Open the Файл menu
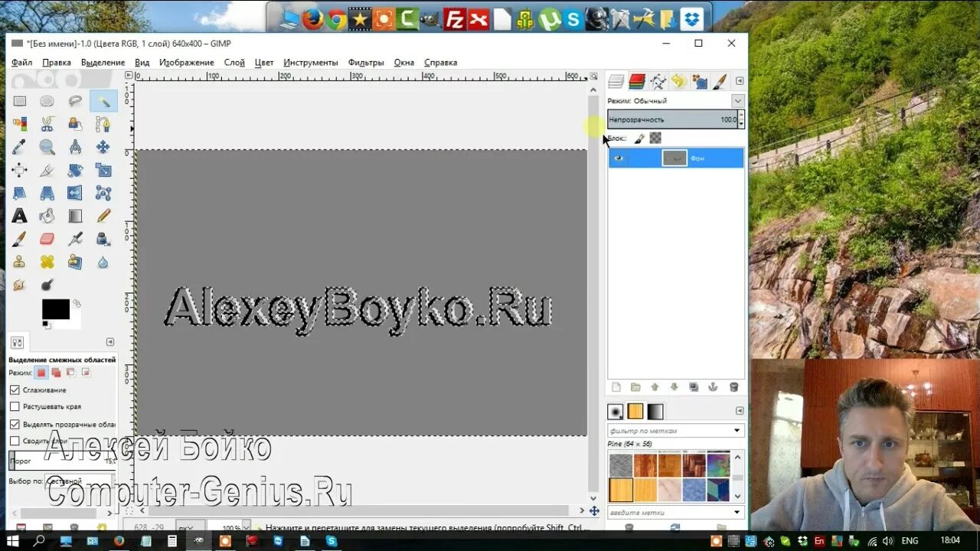 (x=22, y=63)
